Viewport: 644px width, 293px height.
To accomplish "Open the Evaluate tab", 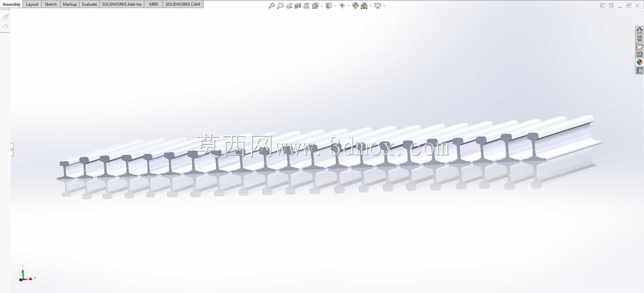I will [90, 4].
